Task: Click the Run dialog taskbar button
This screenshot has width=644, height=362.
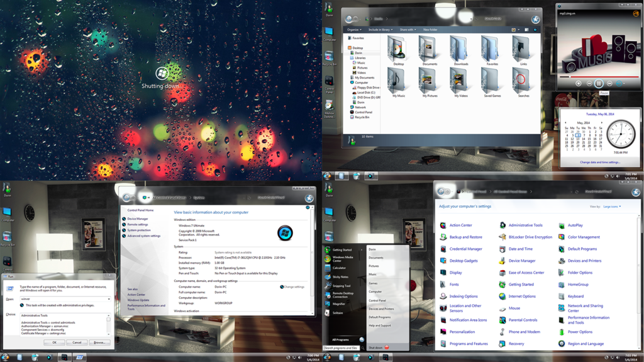Action: (x=80, y=358)
